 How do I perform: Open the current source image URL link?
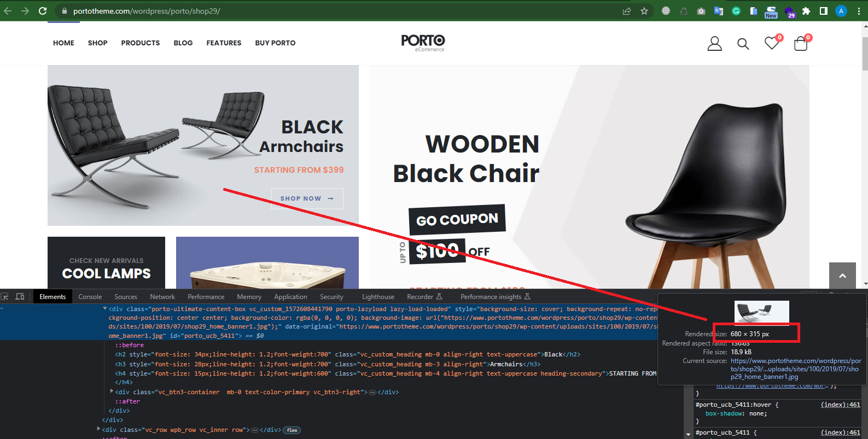(x=796, y=368)
